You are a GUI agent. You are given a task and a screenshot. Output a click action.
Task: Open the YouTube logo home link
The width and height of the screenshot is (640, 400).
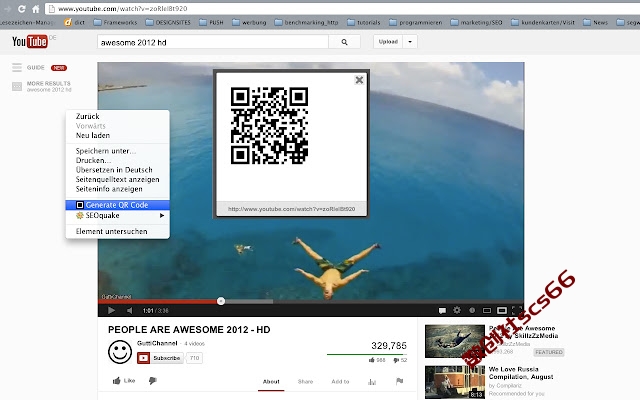coord(29,41)
